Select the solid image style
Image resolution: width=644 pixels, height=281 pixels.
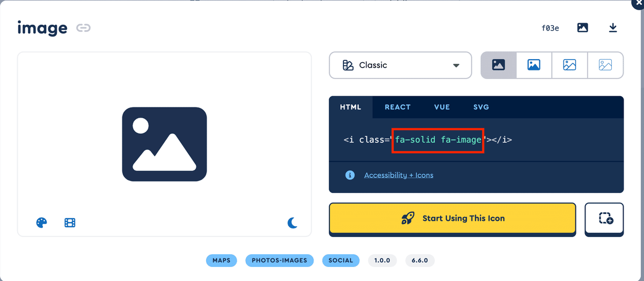pyautogui.click(x=499, y=65)
